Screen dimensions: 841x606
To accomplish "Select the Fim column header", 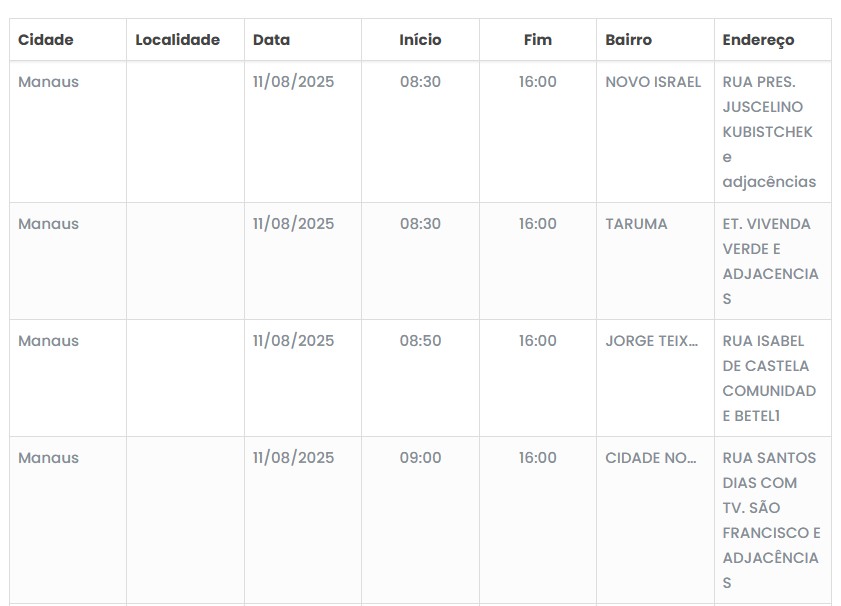I will pos(537,40).
